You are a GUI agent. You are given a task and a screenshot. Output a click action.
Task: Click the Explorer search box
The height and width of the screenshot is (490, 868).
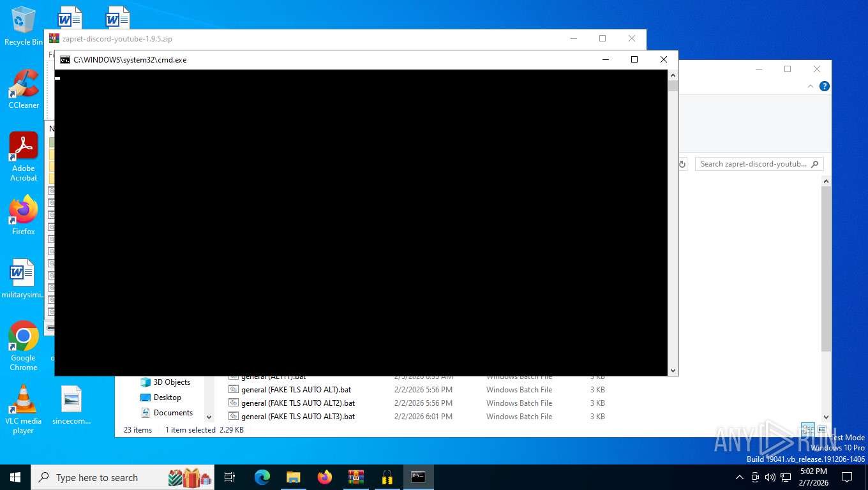tap(759, 164)
